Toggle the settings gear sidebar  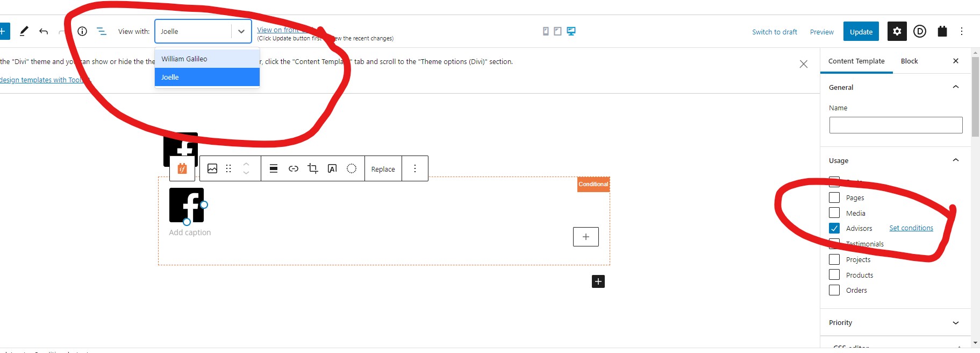[897, 31]
